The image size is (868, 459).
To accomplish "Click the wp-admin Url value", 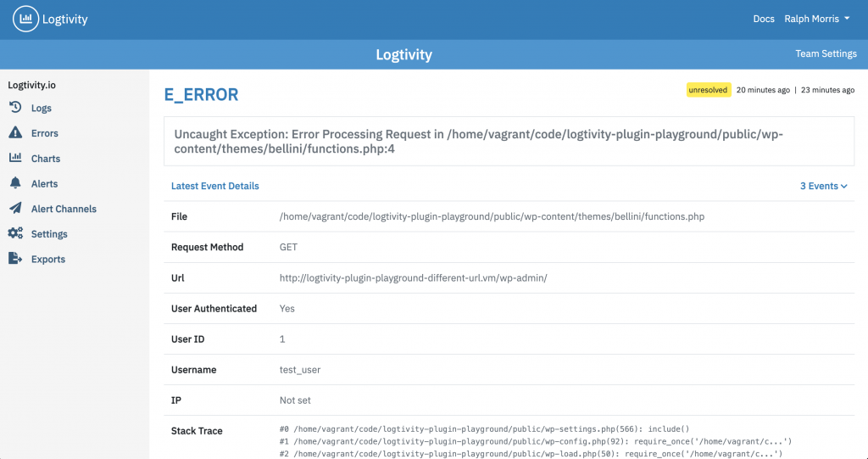I will click(x=413, y=278).
